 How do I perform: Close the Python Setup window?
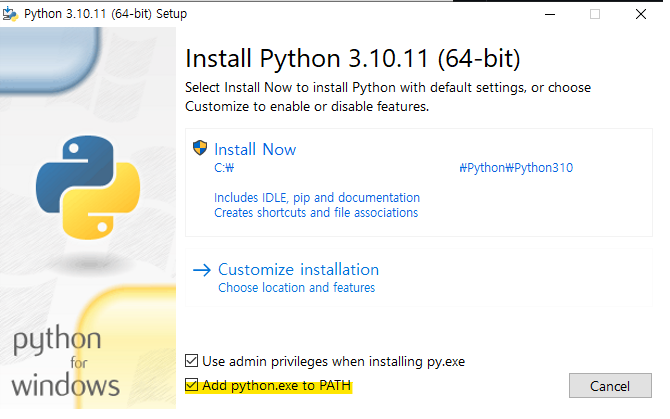[641, 15]
